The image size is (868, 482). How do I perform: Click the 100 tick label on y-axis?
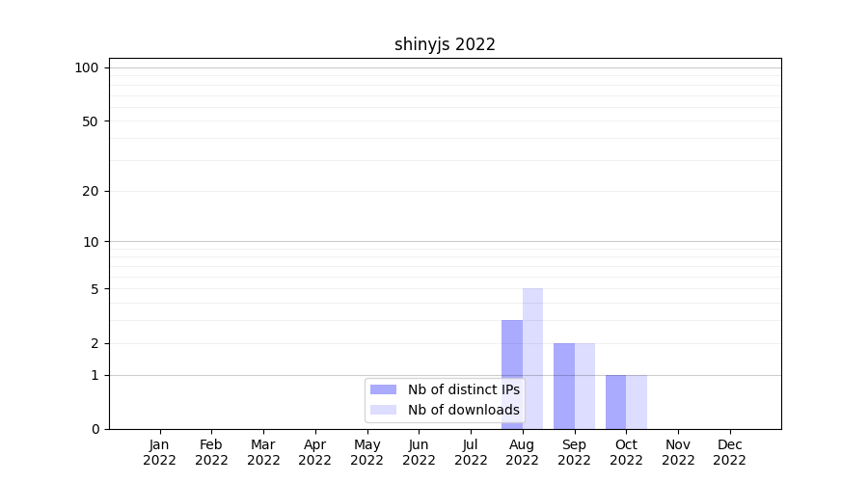(x=87, y=67)
